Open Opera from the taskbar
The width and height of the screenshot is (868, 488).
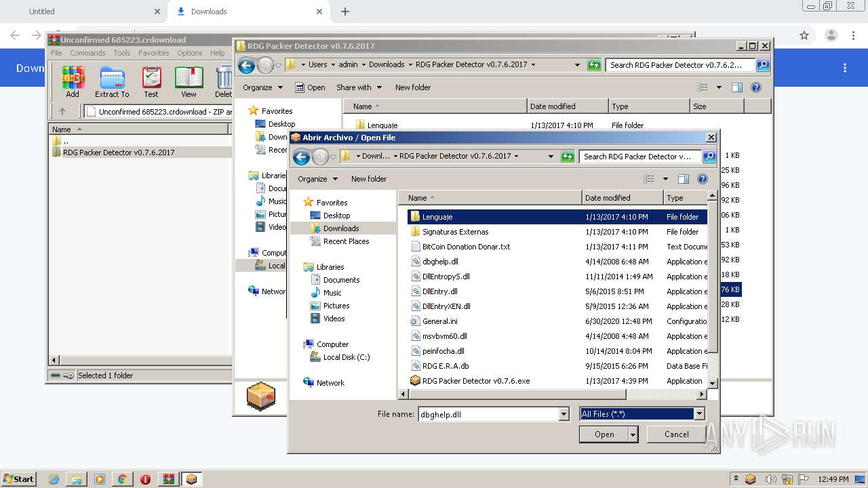[145, 479]
